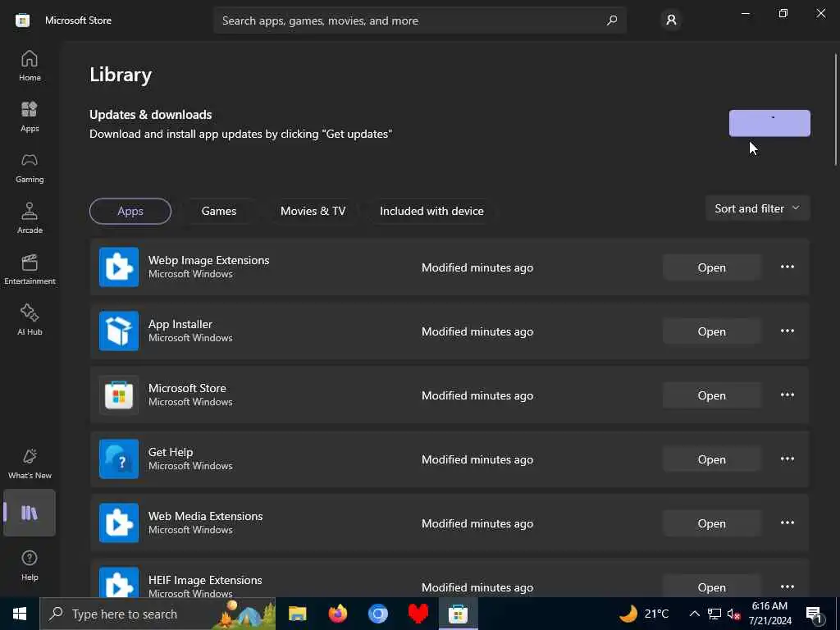Click the Updates & downloads heading
Viewport: 840px width, 630px height.
point(151,115)
